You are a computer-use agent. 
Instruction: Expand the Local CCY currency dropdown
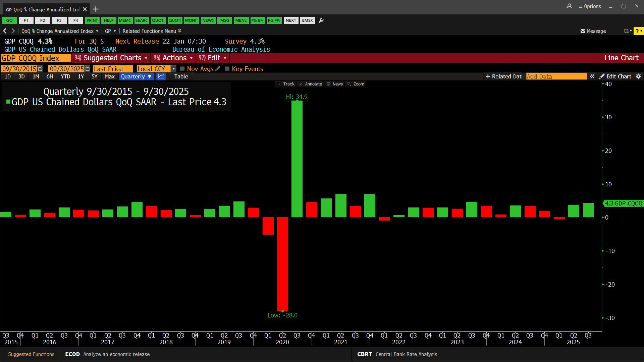173,69
